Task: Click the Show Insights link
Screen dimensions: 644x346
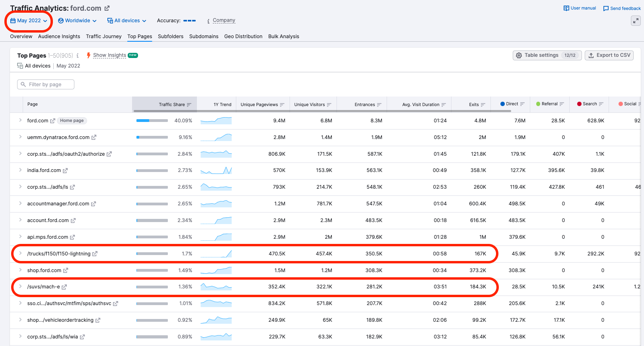Action: click(109, 55)
